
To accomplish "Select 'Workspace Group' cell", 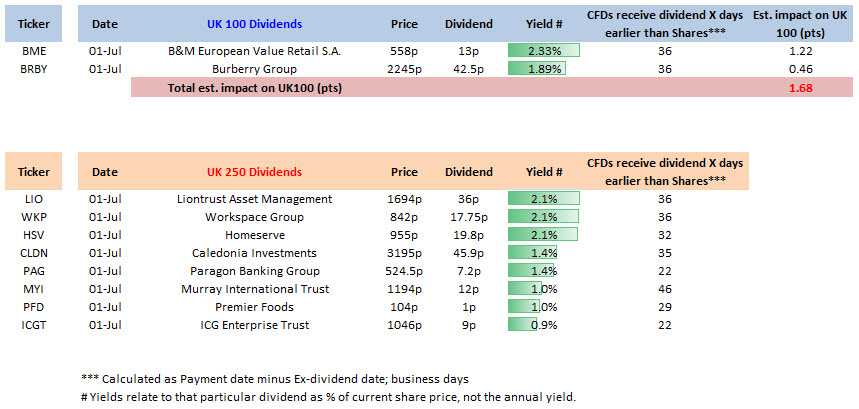I will [254, 217].
